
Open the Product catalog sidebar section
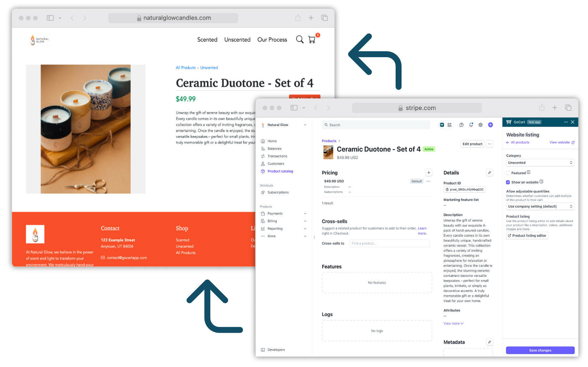(279, 171)
